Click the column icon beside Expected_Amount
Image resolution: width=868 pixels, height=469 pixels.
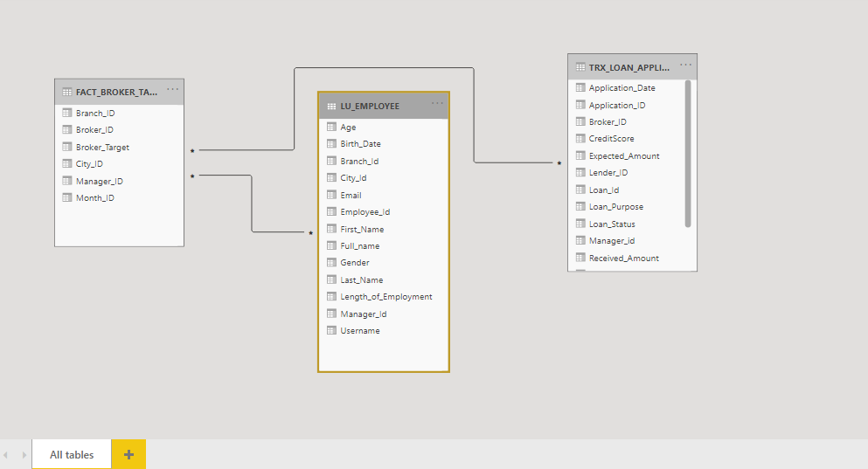pos(580,155)
